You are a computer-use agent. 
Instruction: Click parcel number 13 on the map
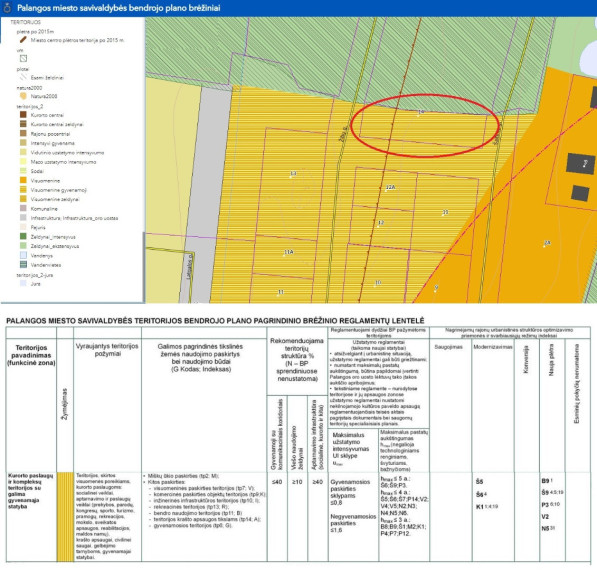293,174
